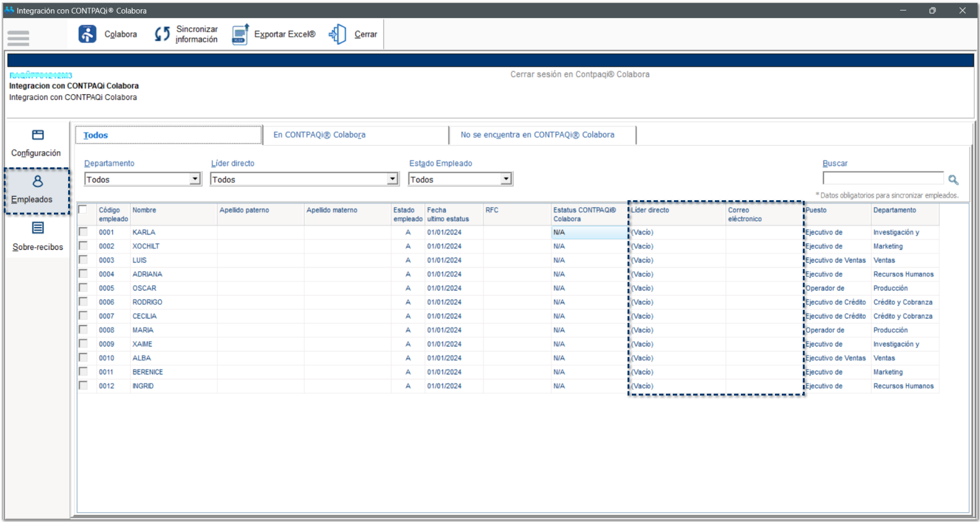
Task: Click the Colabora toolbar icon
Action: [87, 34]
